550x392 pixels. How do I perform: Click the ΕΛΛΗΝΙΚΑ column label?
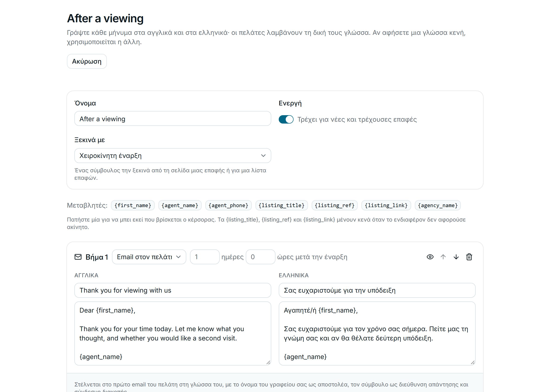coord(294,275)
